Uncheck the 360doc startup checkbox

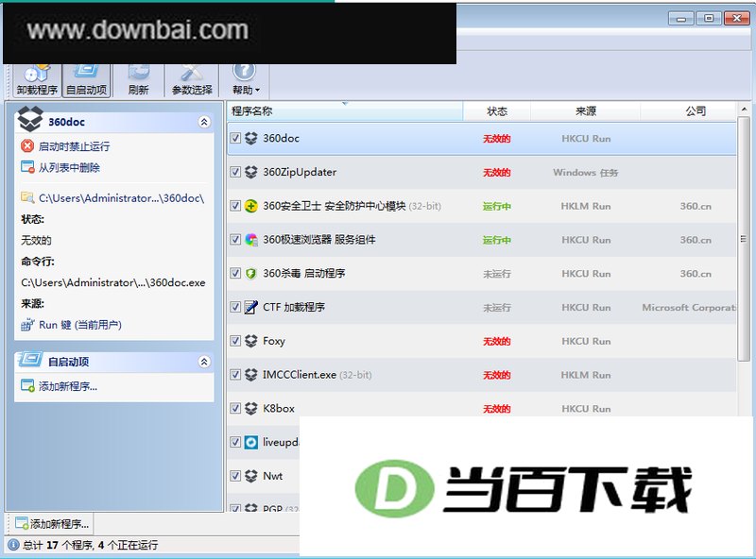(235, 138)
